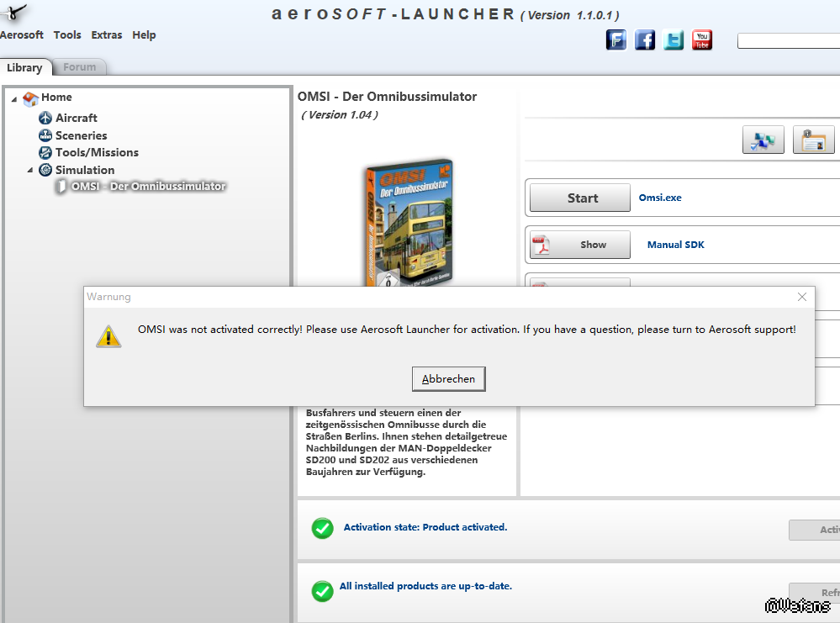
Task: Click 'All installed products are up-to-date.' text
Action: [x=425, y=586]
